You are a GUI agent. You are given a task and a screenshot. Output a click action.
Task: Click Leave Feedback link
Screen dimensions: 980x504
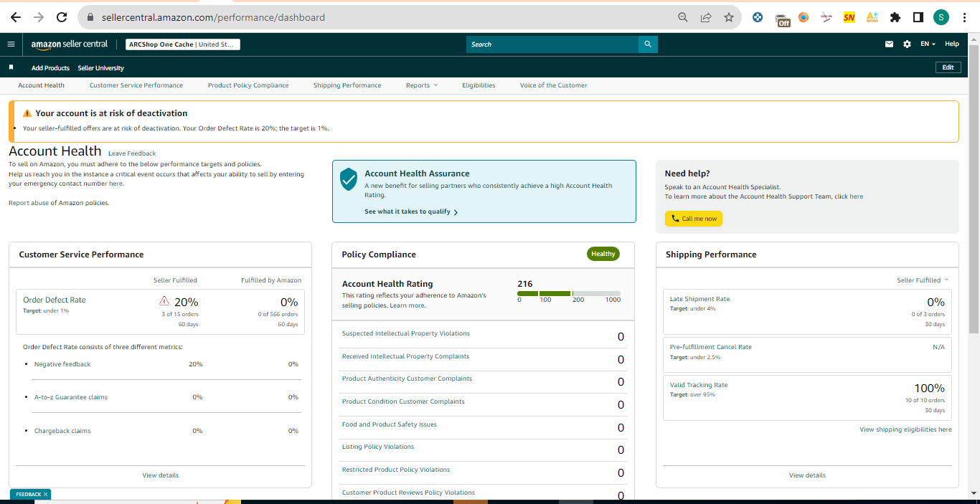(x=132, y=153)
